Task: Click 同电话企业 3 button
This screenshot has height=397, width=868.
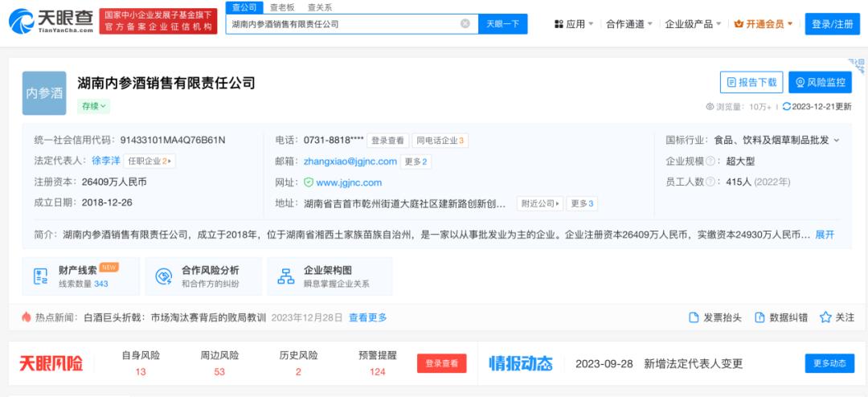Action: 440,141
